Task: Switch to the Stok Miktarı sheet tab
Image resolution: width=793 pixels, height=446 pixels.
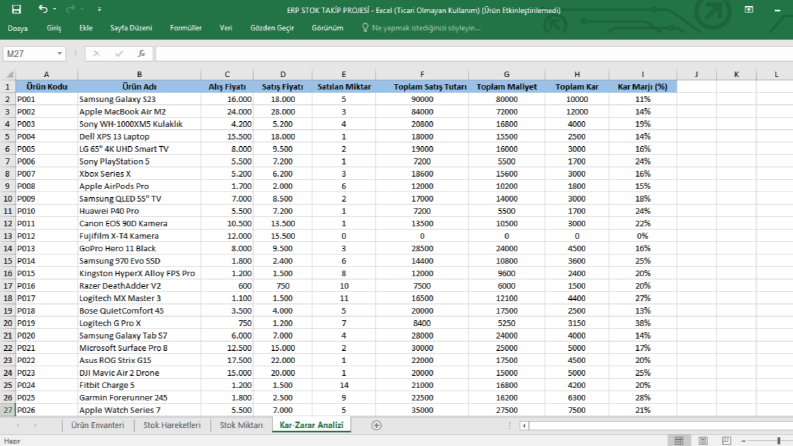Action: coord(241,425)
